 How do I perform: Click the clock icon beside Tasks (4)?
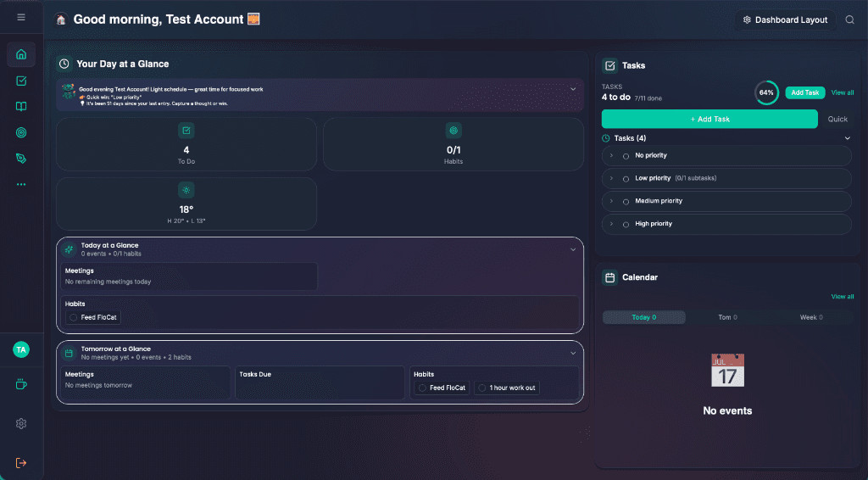pos(606,138)
